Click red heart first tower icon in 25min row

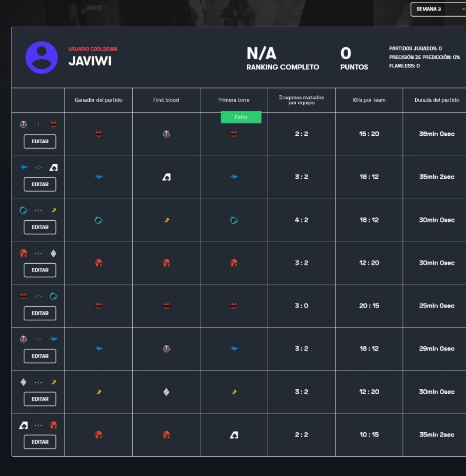[234, 306]
